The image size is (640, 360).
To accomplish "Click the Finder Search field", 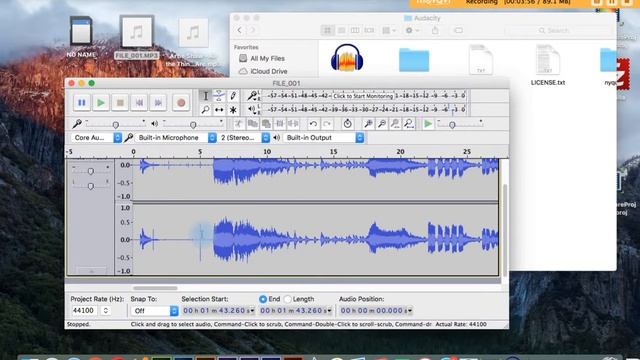I will (x=558, y=30).
